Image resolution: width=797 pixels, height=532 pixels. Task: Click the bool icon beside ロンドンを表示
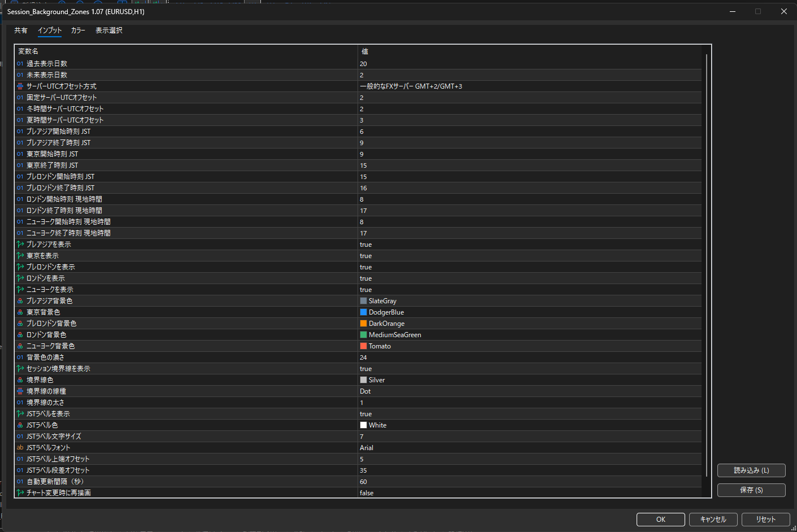[x=20, y=278]
